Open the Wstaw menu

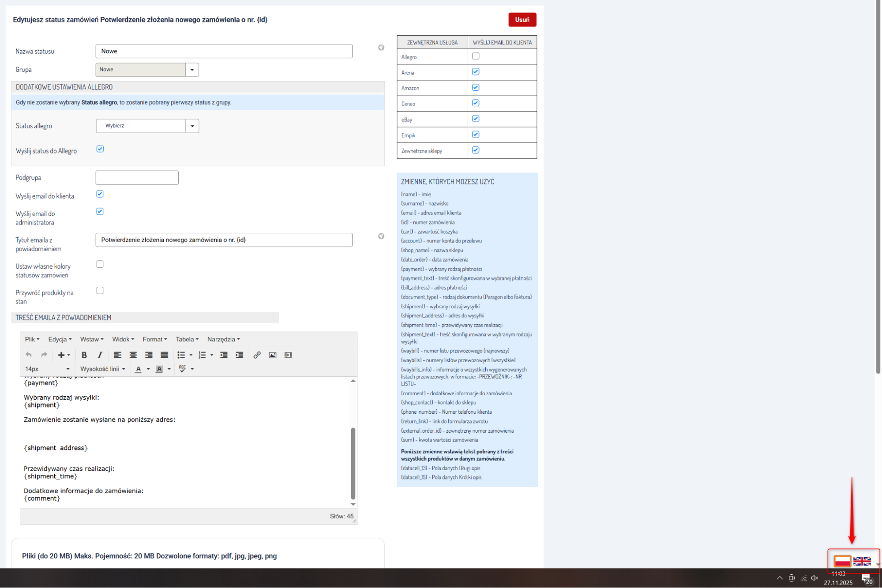tap(91, 339)
